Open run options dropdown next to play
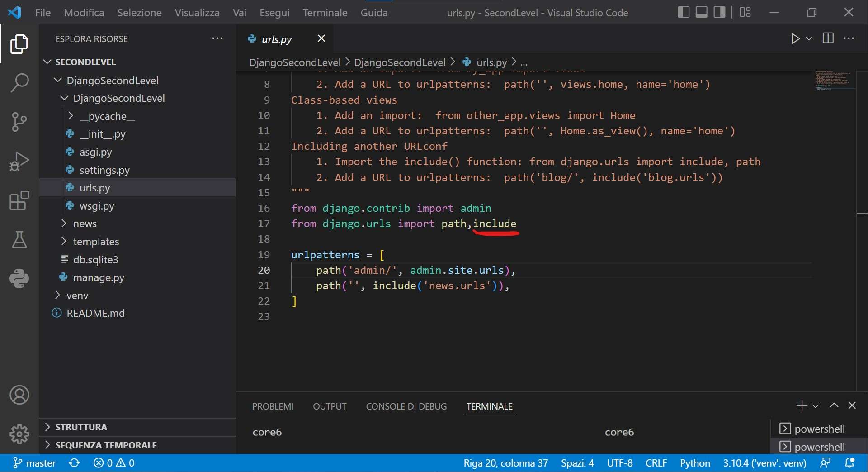This screenshot has width=868, height=472. click(x=809, y=39)
